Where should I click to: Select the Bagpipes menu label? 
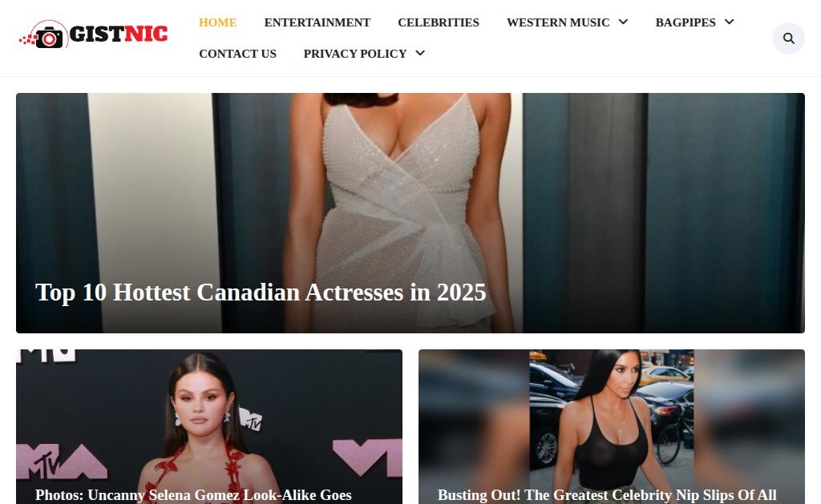[x=686, y=22]
